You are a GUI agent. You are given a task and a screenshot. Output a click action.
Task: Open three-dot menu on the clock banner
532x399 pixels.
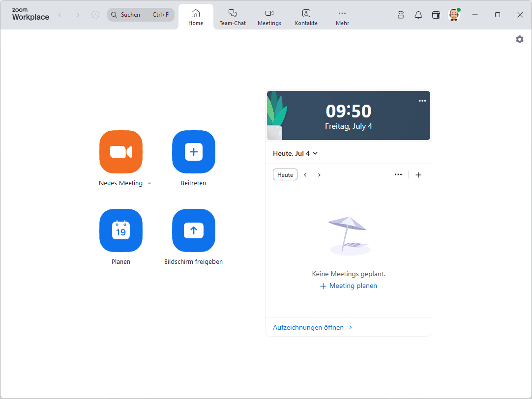pos(422,101)
